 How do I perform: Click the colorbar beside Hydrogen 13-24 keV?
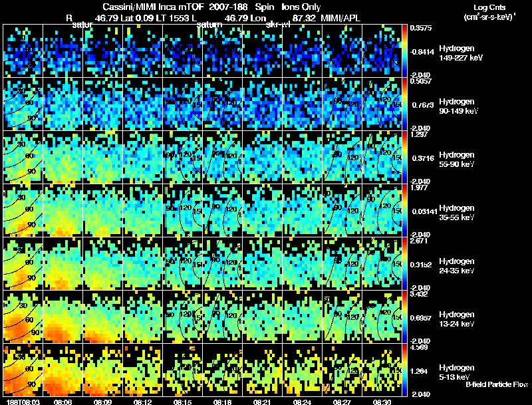pyautogui.click(x=404, y=317)
